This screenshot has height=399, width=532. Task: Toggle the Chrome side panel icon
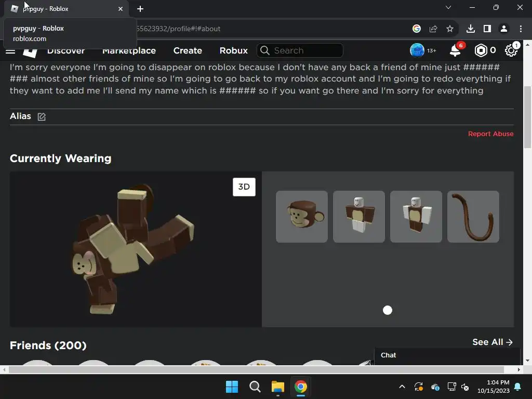tap(487, 29)
